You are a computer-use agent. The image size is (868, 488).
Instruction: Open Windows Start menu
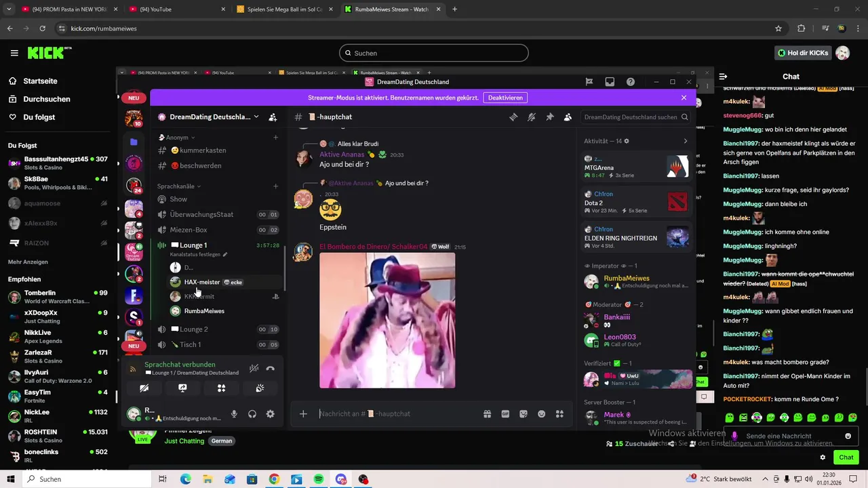(x=10, y=479)
